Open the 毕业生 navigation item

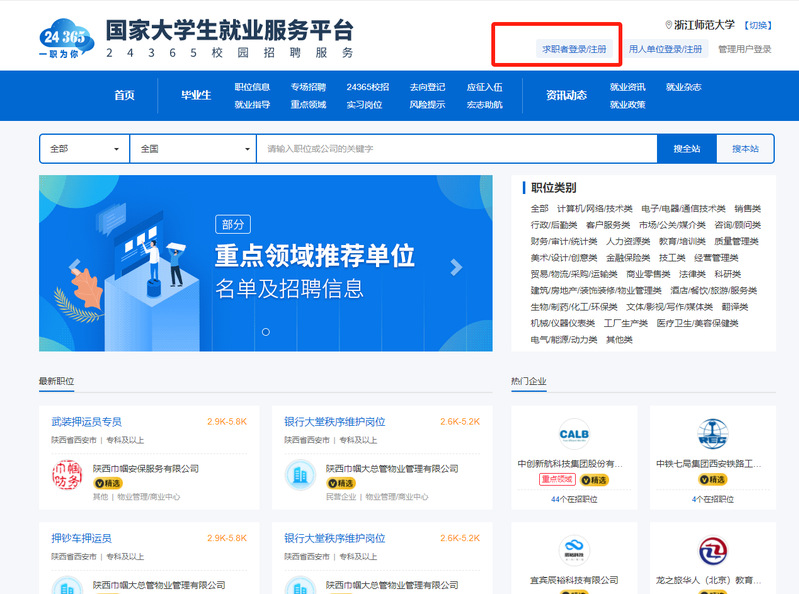point(196,95)
